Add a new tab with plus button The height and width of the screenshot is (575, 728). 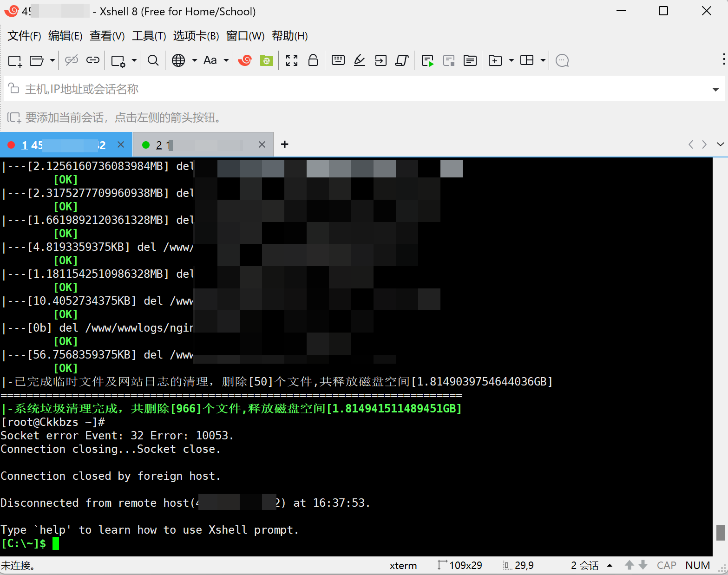tap(285, 144)
